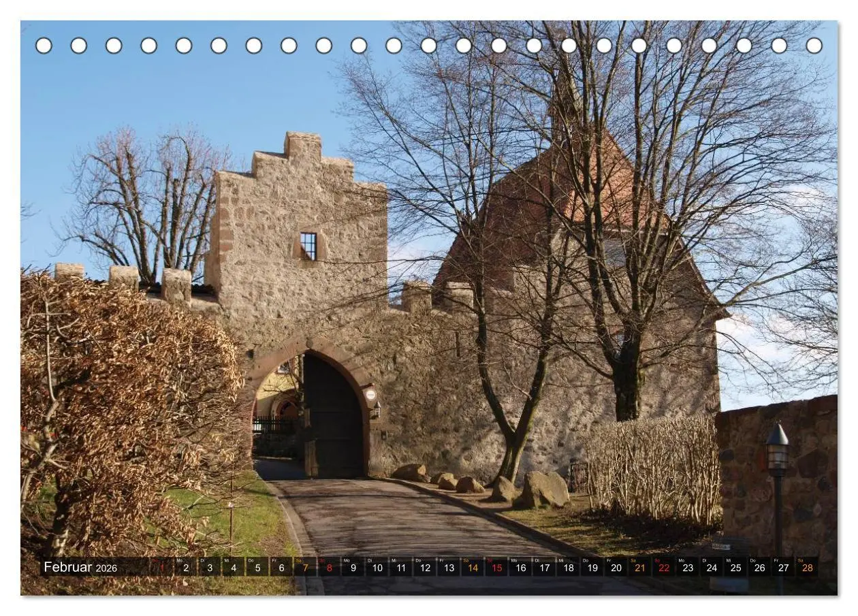858x616 pixels.
Task: Pick day 3 (Di) in the date row
Action: [209, 567]
